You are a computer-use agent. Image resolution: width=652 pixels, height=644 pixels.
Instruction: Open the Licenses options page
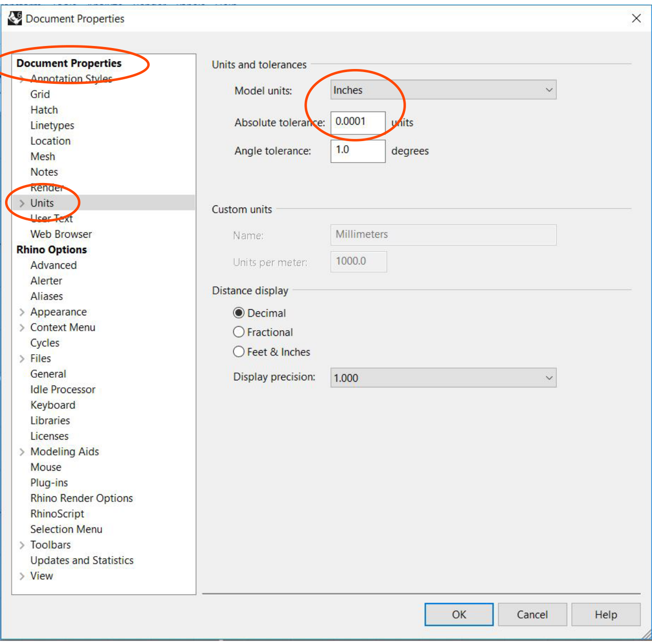coord(49,436)
